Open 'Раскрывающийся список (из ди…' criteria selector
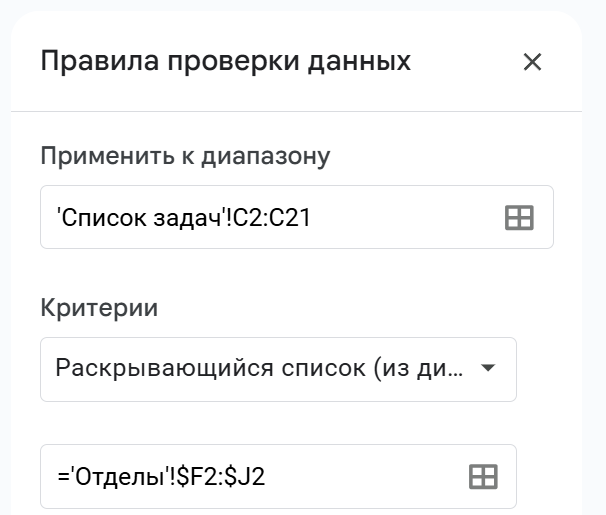This screenshot has width=606, height=515. [x=278, y=369]
